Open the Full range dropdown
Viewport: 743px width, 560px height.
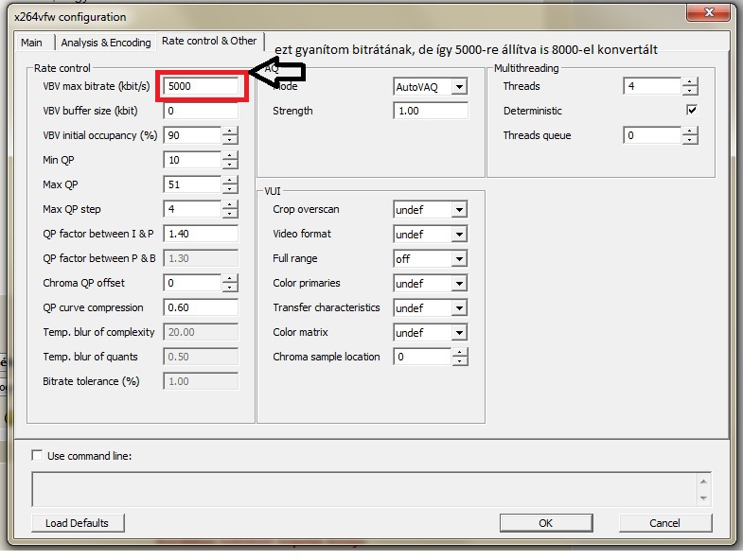pos(459,259)
